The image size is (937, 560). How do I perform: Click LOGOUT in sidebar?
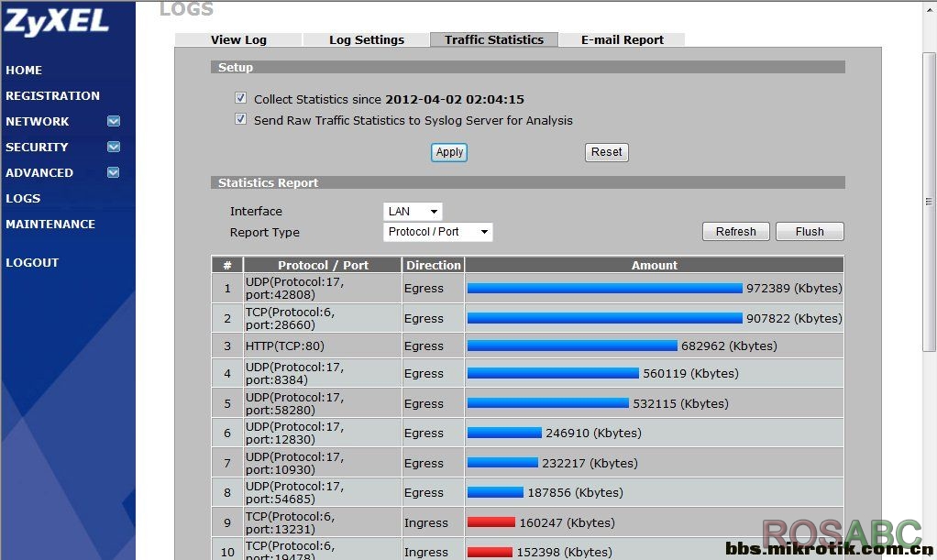(x=32, y=262)
